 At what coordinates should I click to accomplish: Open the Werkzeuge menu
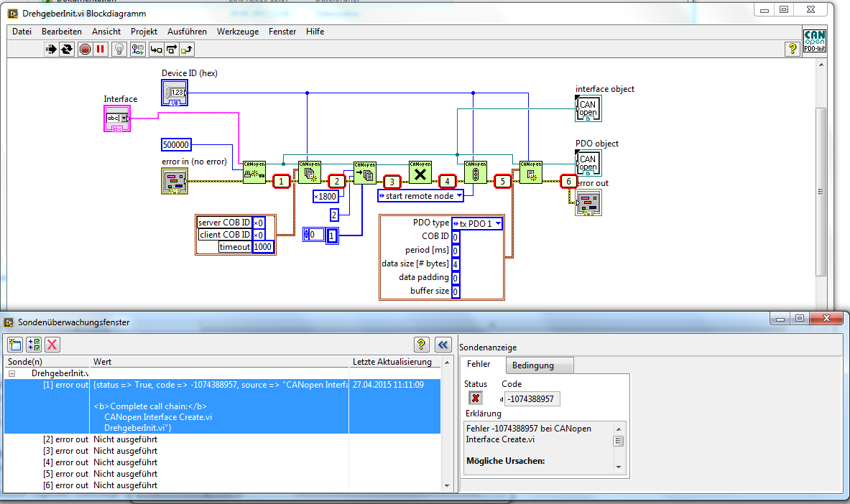[237, 32]
